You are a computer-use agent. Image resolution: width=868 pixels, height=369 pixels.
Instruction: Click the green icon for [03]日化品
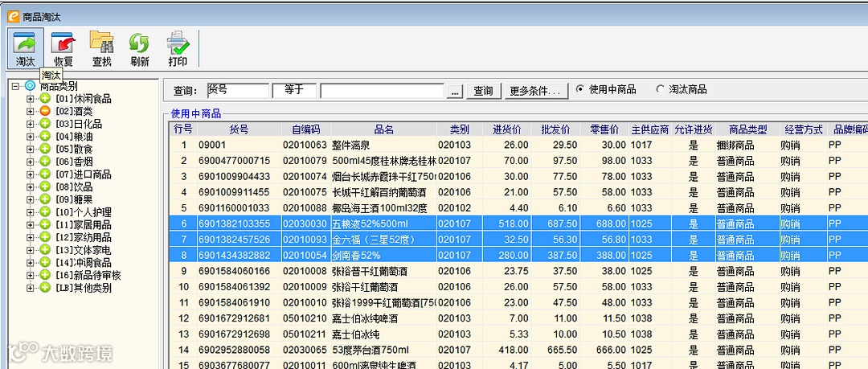[x=45, y=124]
